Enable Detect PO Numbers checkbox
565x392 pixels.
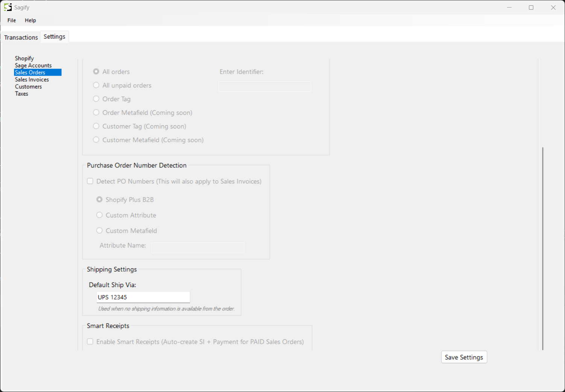click(90, 181)
